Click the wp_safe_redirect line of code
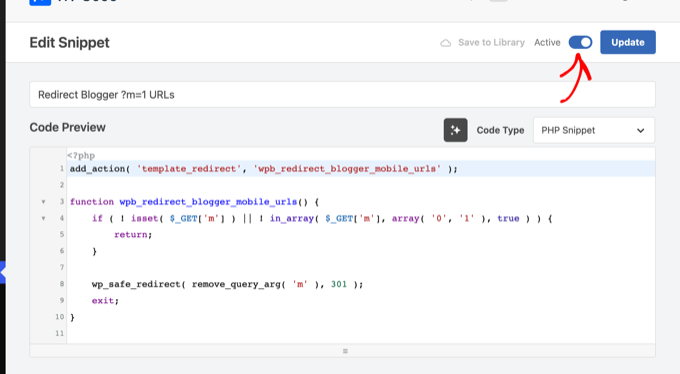The width and height of the screenshot is (680, 374). tap(227, 284)
